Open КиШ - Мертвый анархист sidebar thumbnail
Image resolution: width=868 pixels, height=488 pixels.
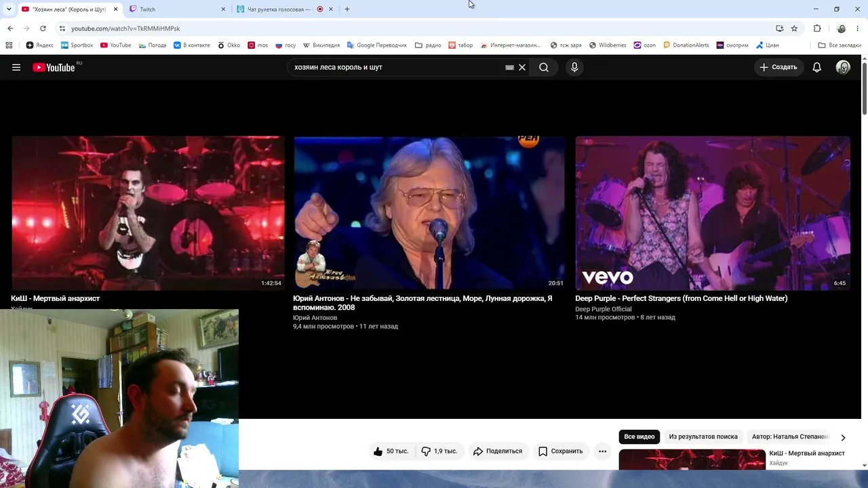(692, 459)
